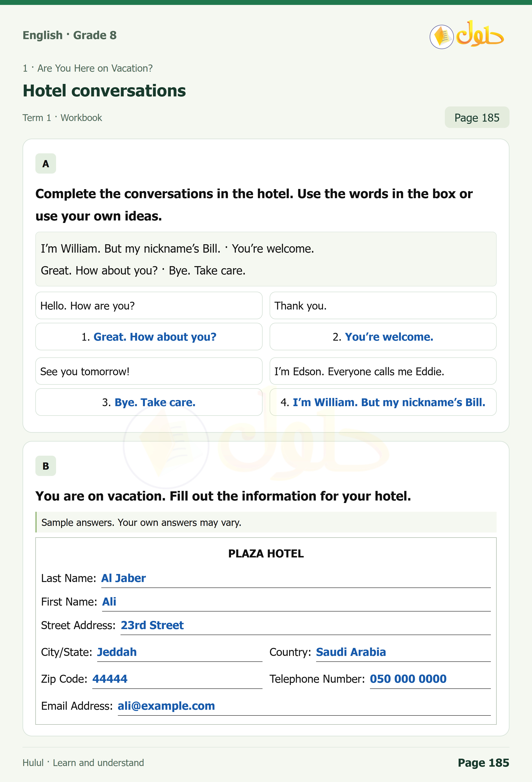Click answer 1 'Great. How about you?'
This screenshot has height=782, width=532.
click(149, 337)
